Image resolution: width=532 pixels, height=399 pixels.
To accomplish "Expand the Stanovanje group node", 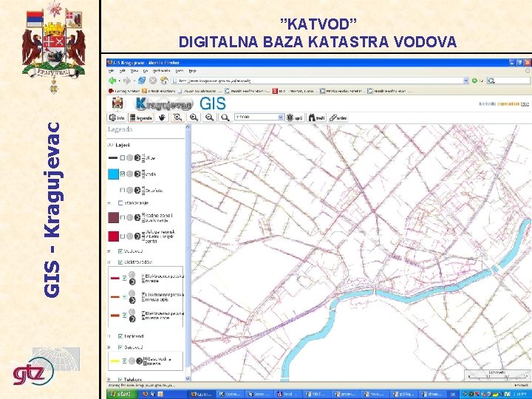I will (109, 203).
